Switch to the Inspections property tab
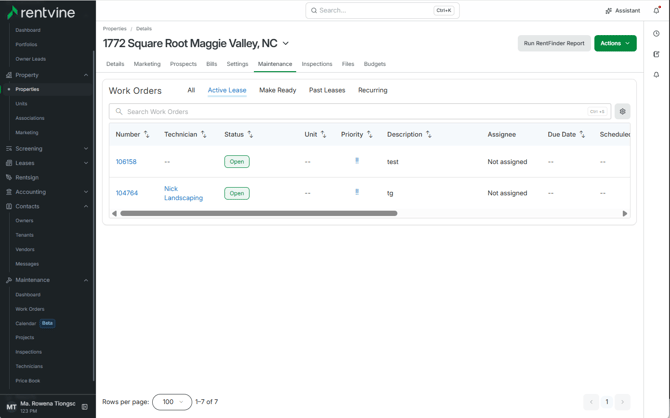This screenshot has width=670, height=418. [x=317, y=64]
